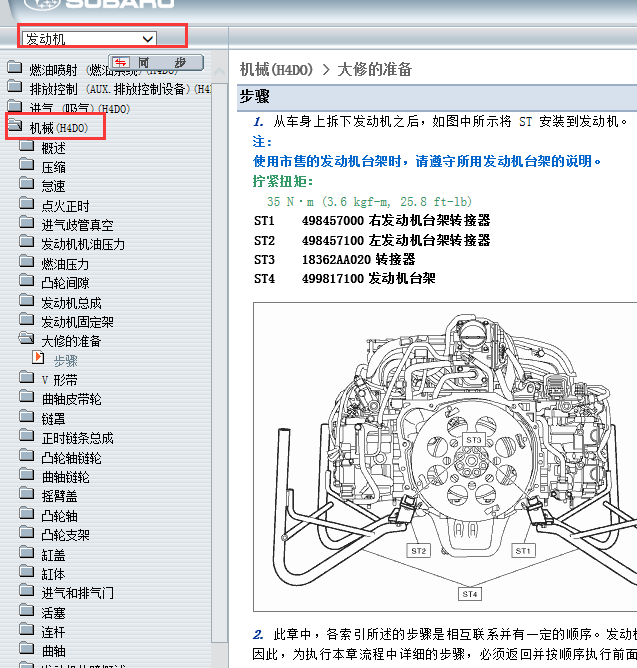
Task: Click the ST2 callout in the diagram
Action: 418,550
